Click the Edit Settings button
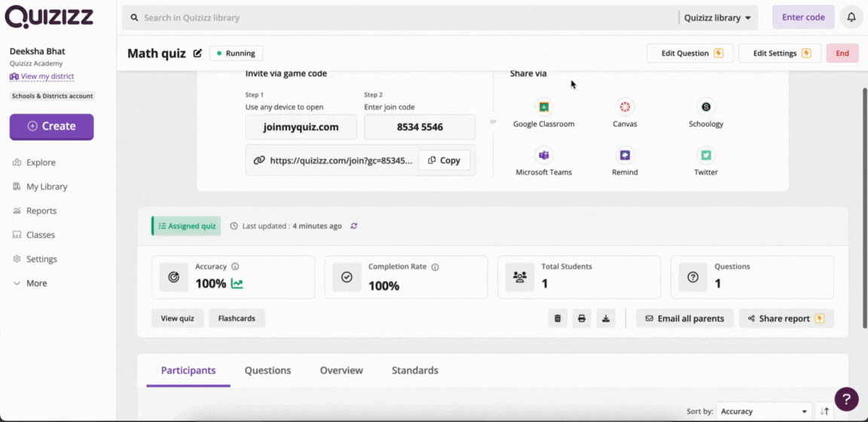Screen dimensions: 868x422 780,54
